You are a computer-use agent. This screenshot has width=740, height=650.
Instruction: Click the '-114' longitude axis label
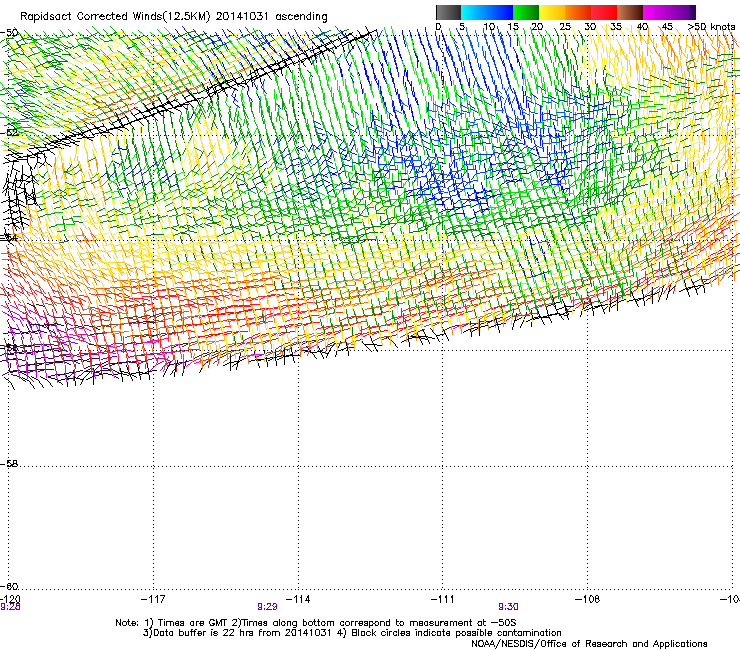coord(298,599)
